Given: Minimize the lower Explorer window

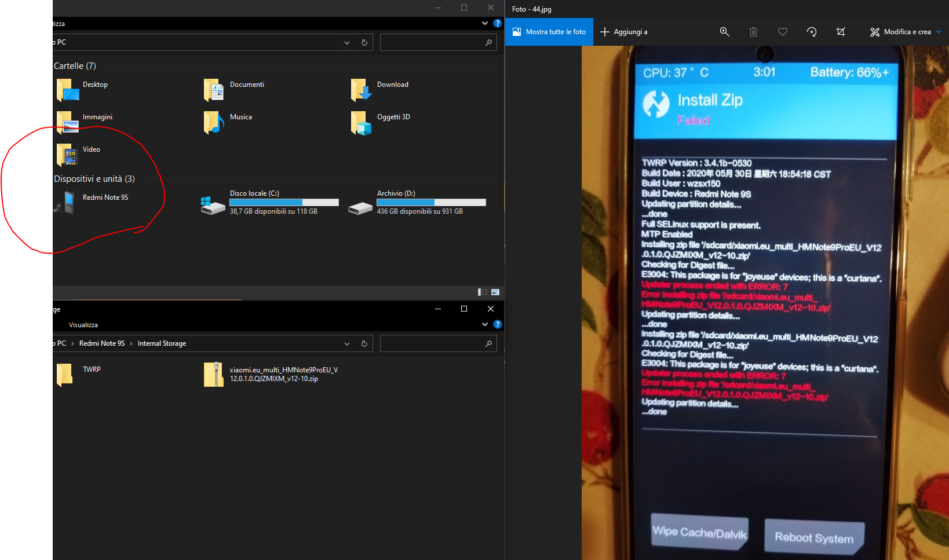Looking at the screenshot, I should (438, 309).
